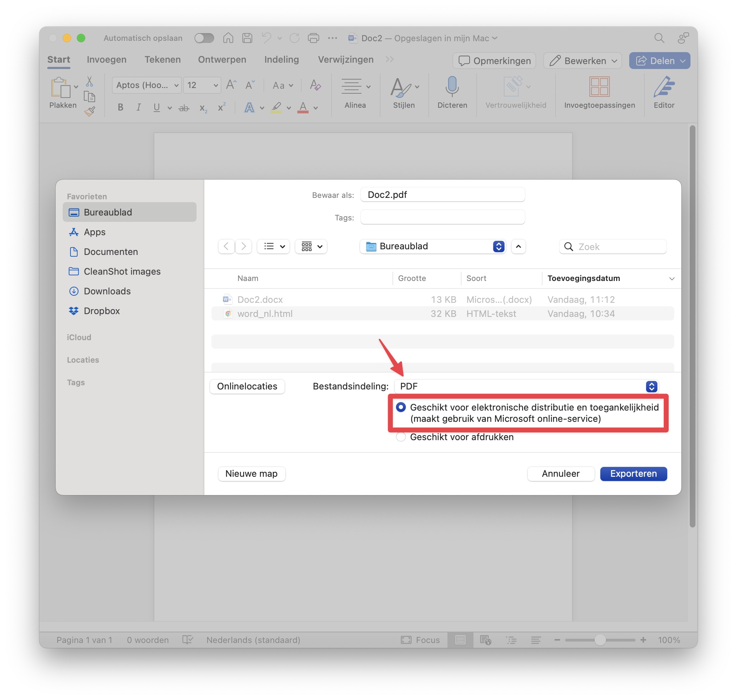The height and width of the screenshot is (700, 737).
Task: Click the Format Painter brush icon
Action: point(89,111)
